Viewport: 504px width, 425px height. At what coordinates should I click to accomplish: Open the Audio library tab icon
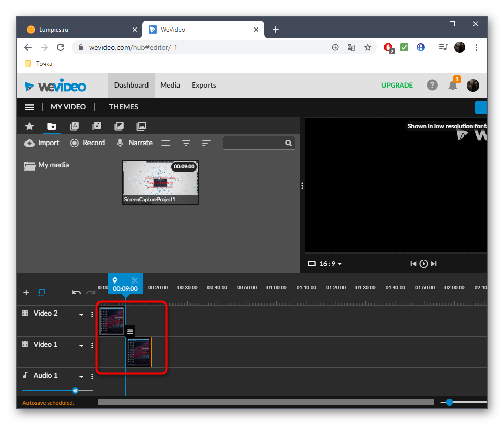click(97, 126)
